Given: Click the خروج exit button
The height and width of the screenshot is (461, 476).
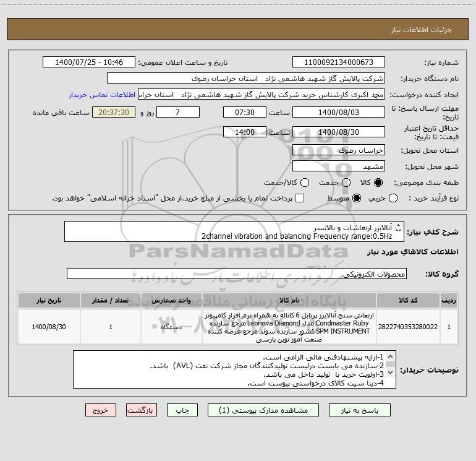Looking at the screenshot, I should [x=101, y=410].
